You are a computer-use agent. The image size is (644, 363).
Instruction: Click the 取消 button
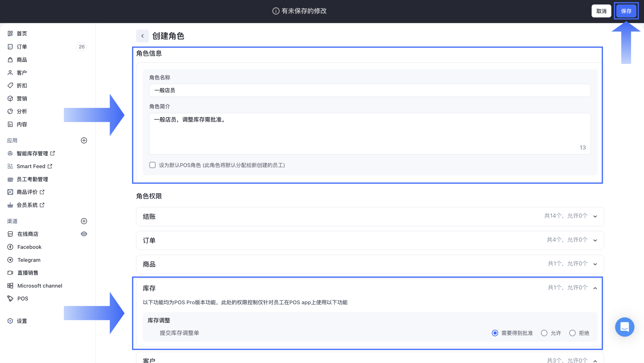601,11
